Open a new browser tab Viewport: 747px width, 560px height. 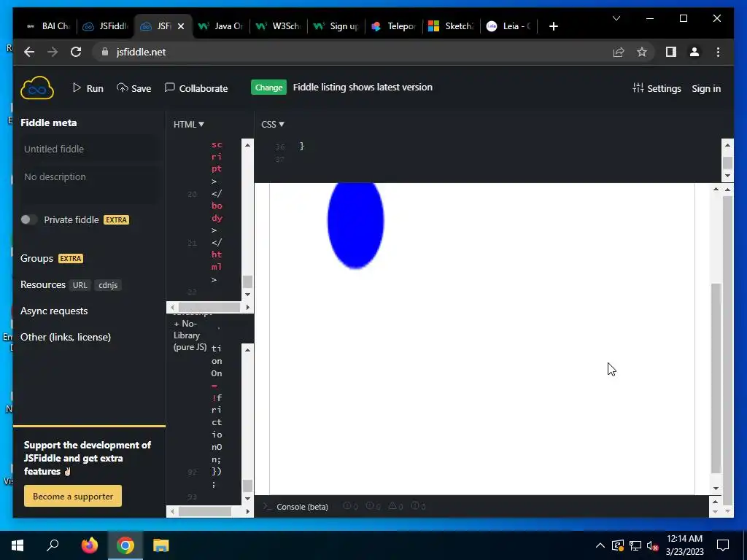pos(553,26)
